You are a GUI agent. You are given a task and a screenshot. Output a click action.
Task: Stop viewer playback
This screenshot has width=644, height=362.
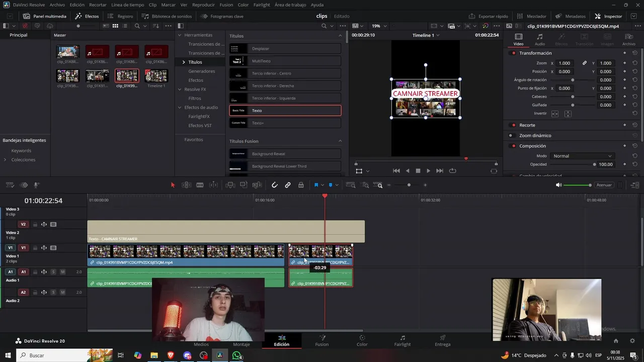coord(418,171)
